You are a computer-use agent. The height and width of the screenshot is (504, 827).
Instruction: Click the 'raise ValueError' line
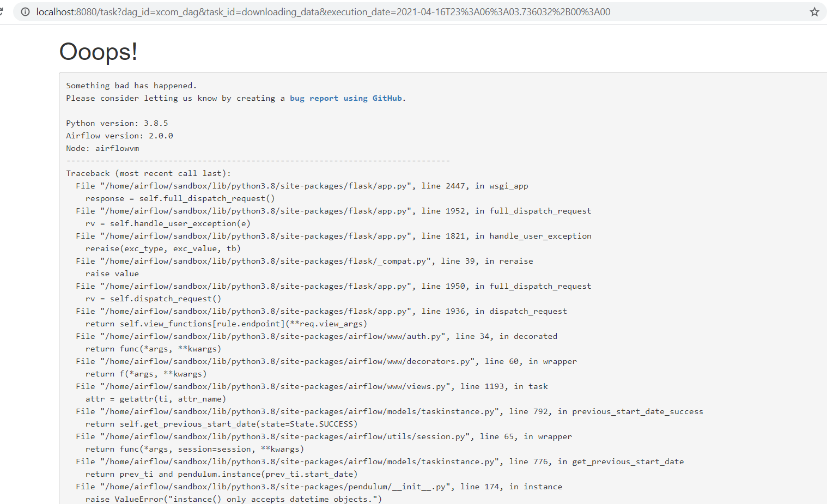click(234, 499)
